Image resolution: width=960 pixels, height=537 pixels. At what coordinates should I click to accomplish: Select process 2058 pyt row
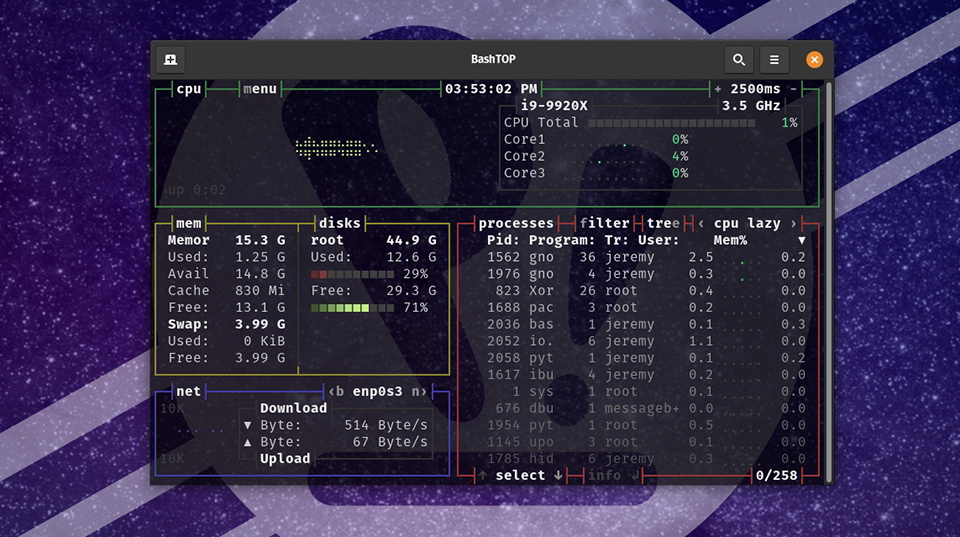pos(646,358)
